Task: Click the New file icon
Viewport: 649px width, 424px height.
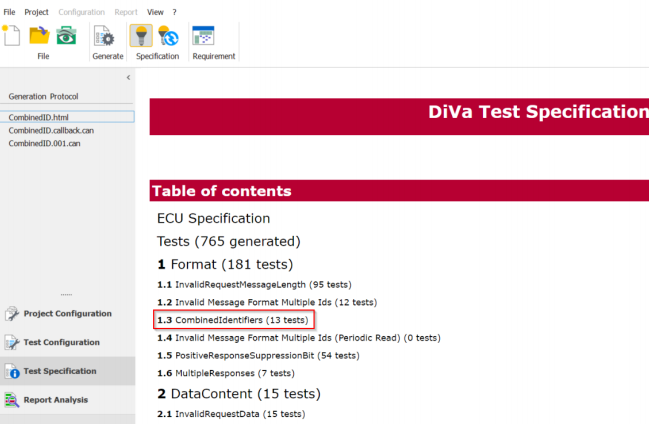Action: [x=12, y=35]
